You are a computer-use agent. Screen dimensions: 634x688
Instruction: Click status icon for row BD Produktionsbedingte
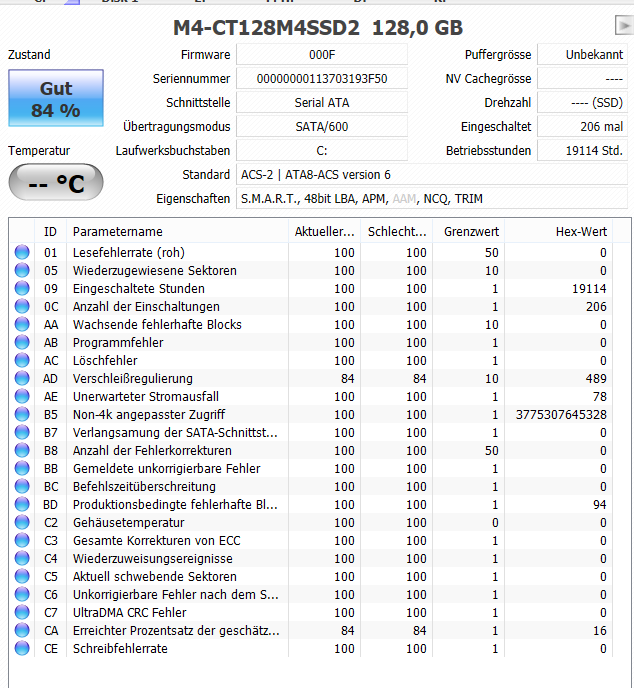click(22, 504)
